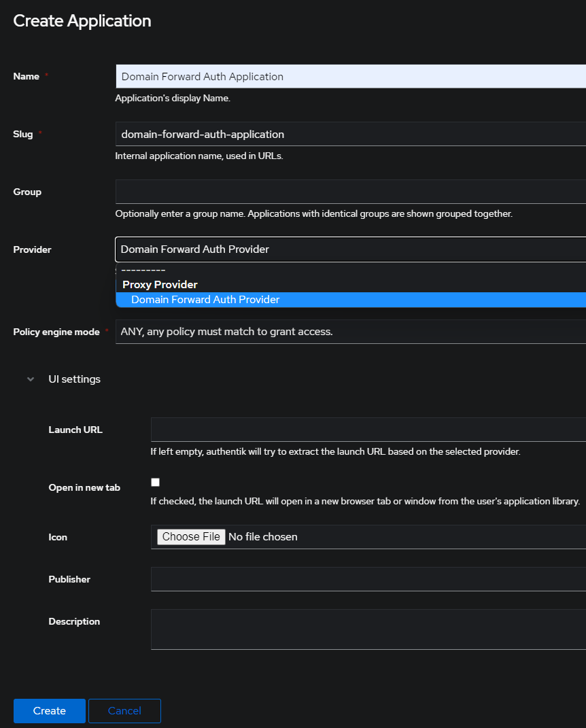Image resolution: width=586 pixels, height=728 pixels.
Task: Click the Create button
Action: coord(49,711)
